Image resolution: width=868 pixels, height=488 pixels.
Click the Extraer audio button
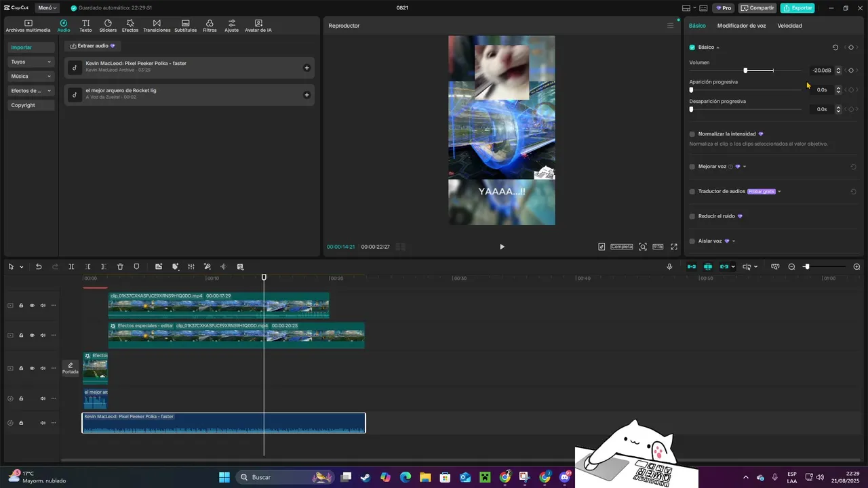(92, 46)
